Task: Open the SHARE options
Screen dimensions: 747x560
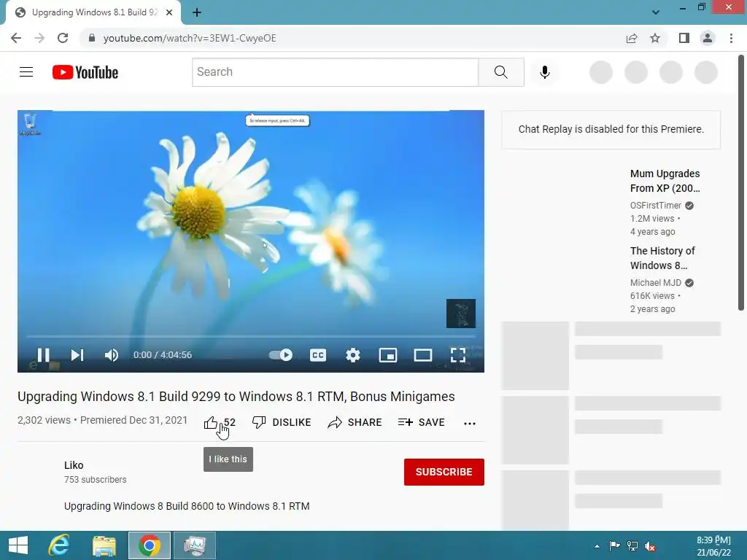Action: pyautogui.click(x=355, y=422)
